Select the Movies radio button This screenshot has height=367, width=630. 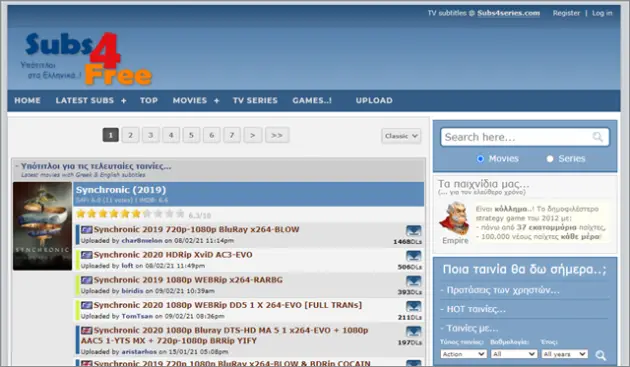pos(480,159)
